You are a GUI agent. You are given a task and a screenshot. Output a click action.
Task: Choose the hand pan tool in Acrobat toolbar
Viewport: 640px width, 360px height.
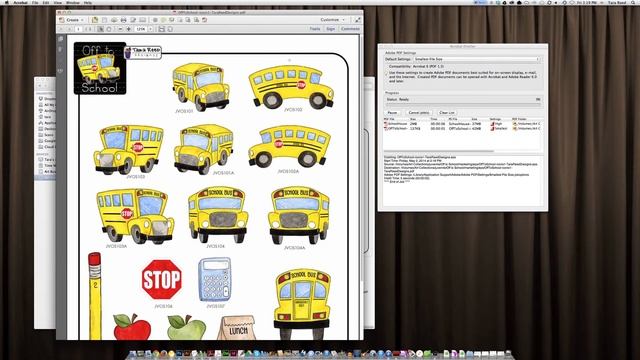click(x=109, y=29)
